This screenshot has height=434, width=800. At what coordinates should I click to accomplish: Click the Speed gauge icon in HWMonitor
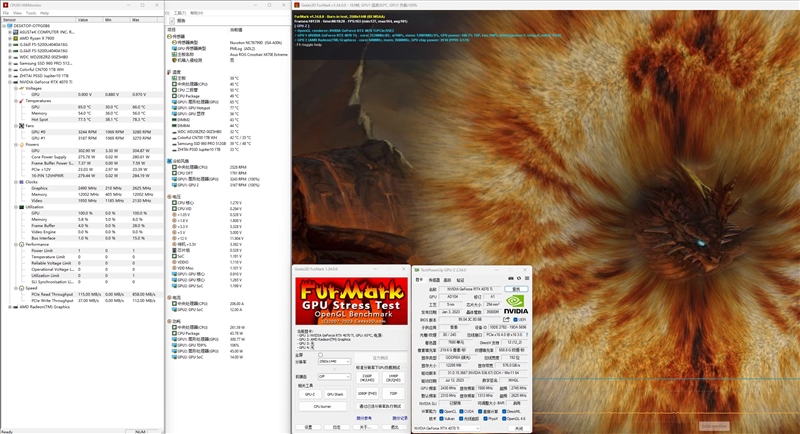[x=21, y=288]
